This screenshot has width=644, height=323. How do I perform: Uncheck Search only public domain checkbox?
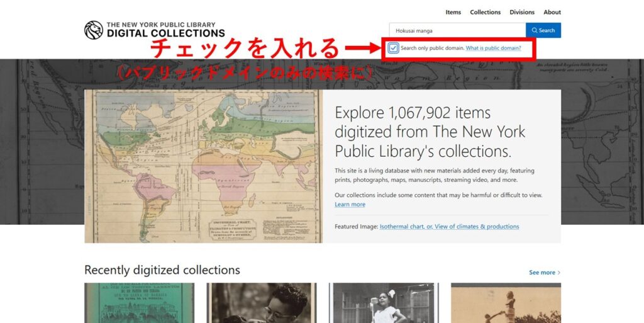[394, 48]
